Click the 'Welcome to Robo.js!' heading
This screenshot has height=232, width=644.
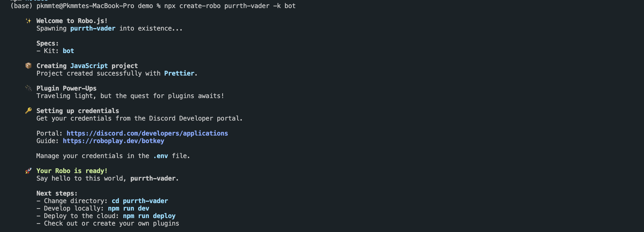coord(72,21)
